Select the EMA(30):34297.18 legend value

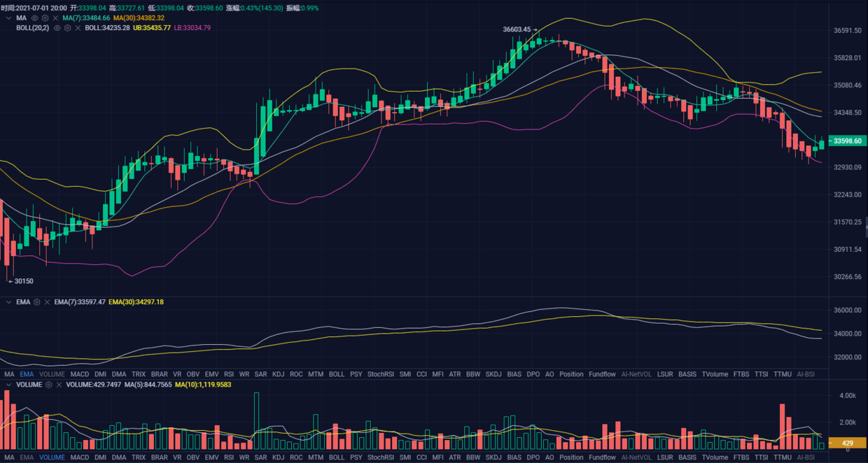tap(136, 302)
